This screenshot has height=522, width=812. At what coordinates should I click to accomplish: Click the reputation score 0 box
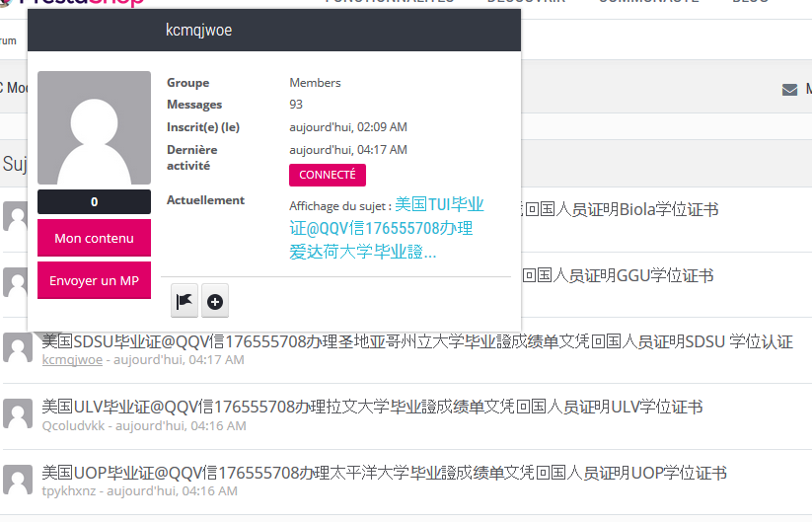(x=95, y=201)
